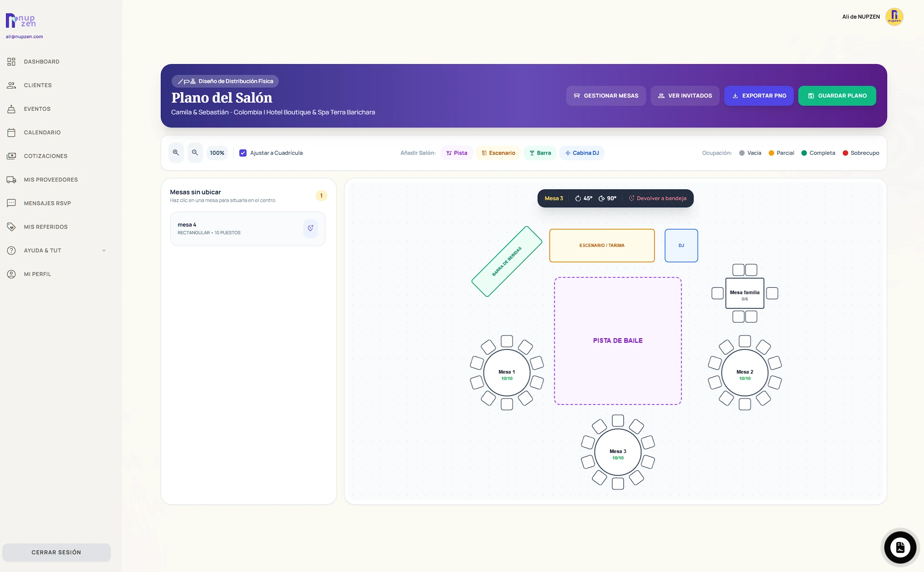Click the Diseño de Distribución Física badge
This screenshot has width=924, height=572.
pos(225,81)
